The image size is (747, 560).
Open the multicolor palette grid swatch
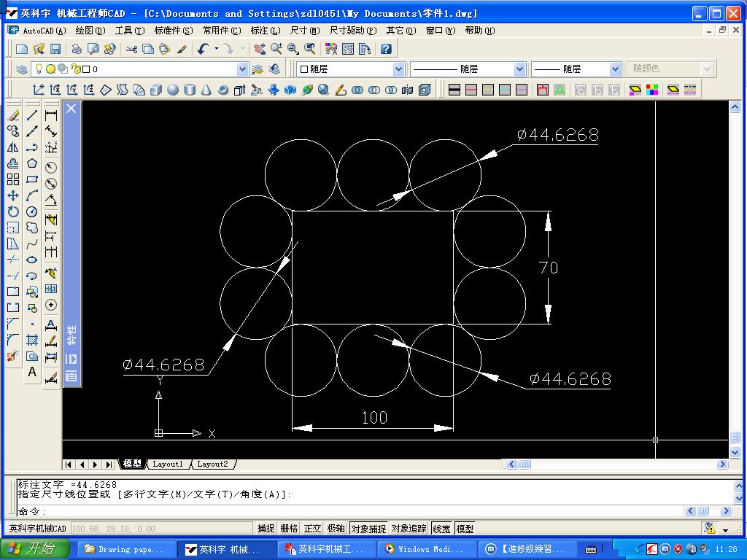point(652,90)
